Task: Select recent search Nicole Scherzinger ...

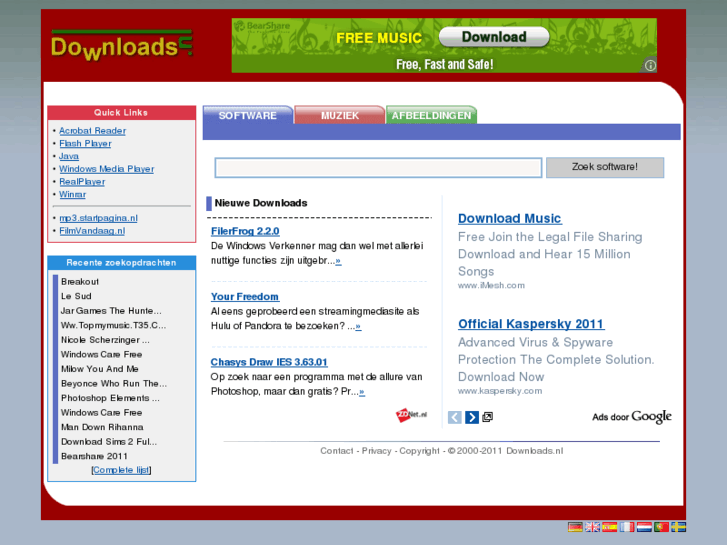Action: coord(105,340)
